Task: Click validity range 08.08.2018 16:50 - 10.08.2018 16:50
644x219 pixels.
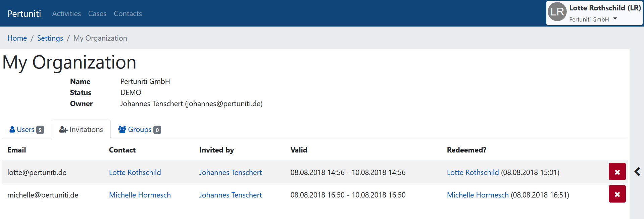Action: 348,195
